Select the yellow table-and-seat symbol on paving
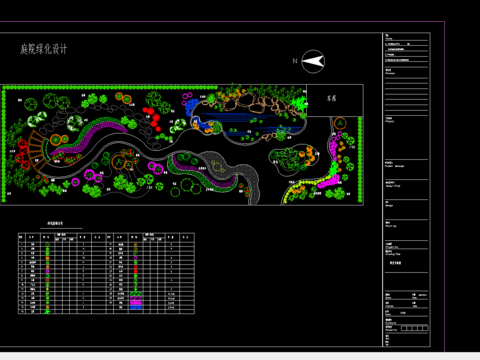480x360 pixels. [217, 166]
